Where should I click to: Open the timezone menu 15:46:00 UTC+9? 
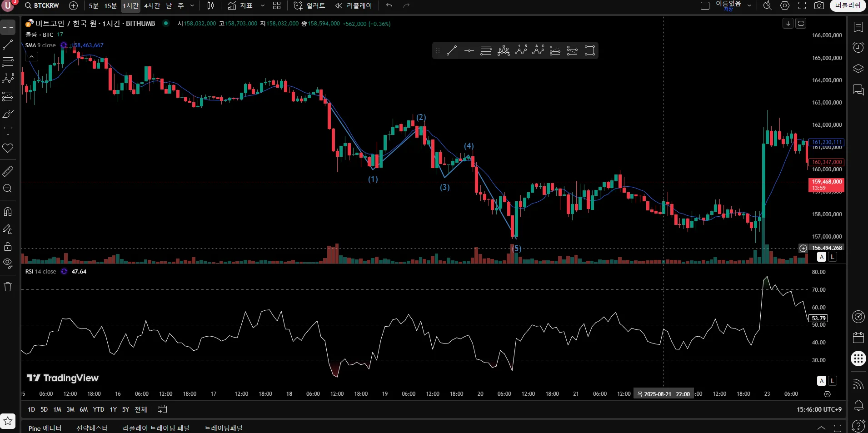click(819, 409)
